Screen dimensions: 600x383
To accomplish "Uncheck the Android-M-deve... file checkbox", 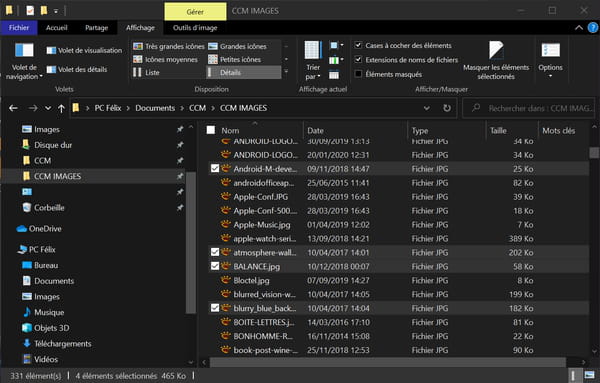I will click(x=215, y=169).
